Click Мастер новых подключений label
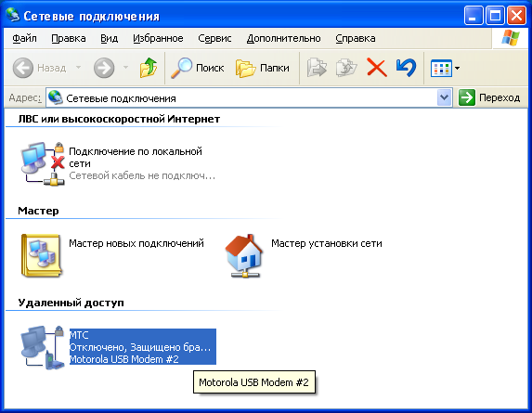532x413 pixels. tap(136, 243)
